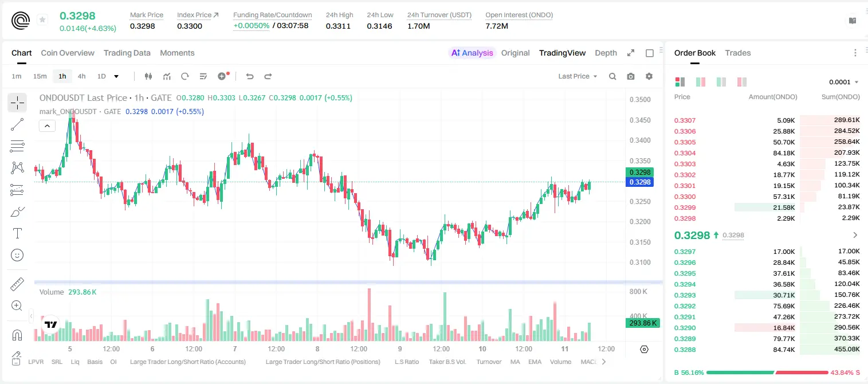
Task: Select the crosshair cursor tool
Action: [17, 103]
